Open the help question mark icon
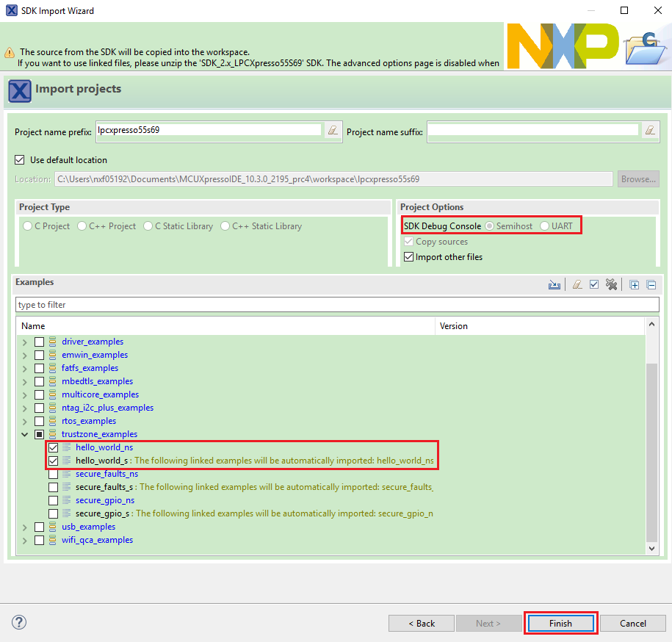672x642 pixels. click(x=19, y=622)
